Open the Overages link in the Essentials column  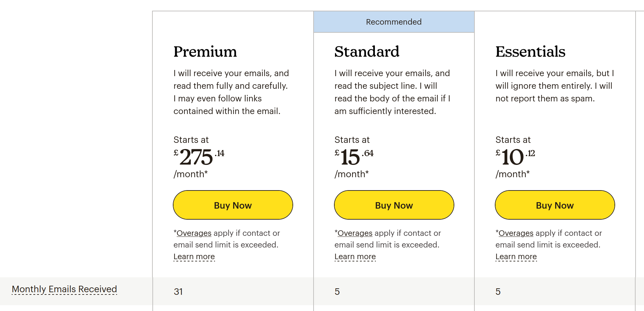click(516, 233)
